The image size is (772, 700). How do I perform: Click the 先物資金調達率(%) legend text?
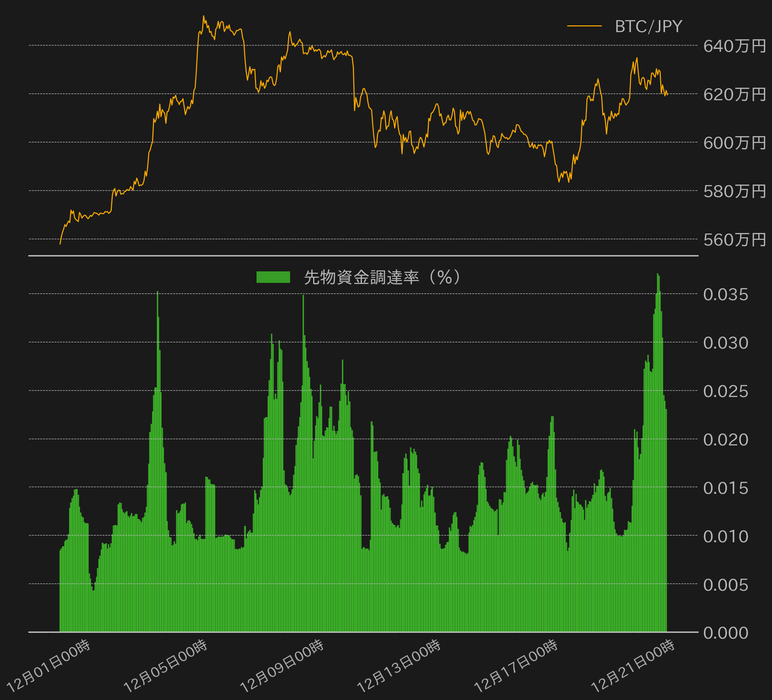pyautogui.click(x=383, y=277)
